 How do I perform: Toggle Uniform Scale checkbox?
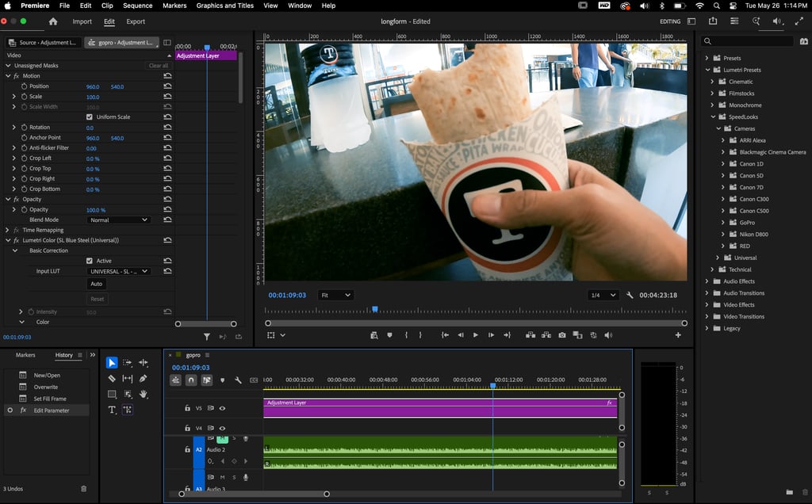[x=89, y=117]
